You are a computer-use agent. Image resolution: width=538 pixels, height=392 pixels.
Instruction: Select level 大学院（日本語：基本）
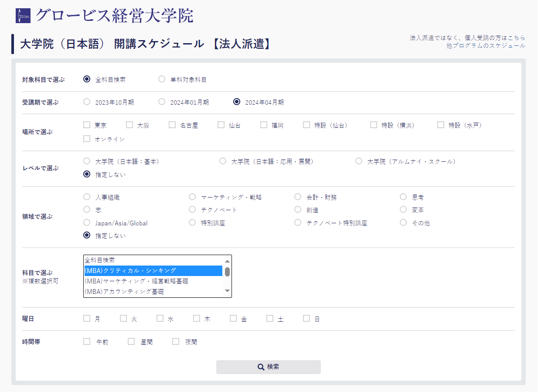point(87,161)
